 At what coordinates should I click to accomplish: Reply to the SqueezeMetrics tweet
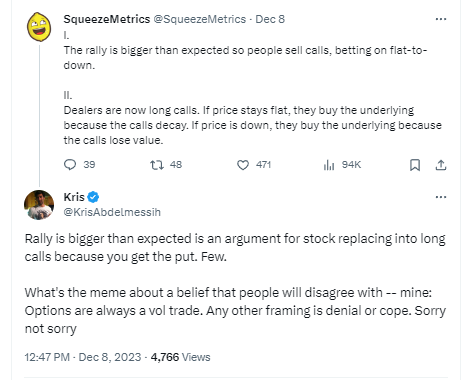tap(70, 165)
